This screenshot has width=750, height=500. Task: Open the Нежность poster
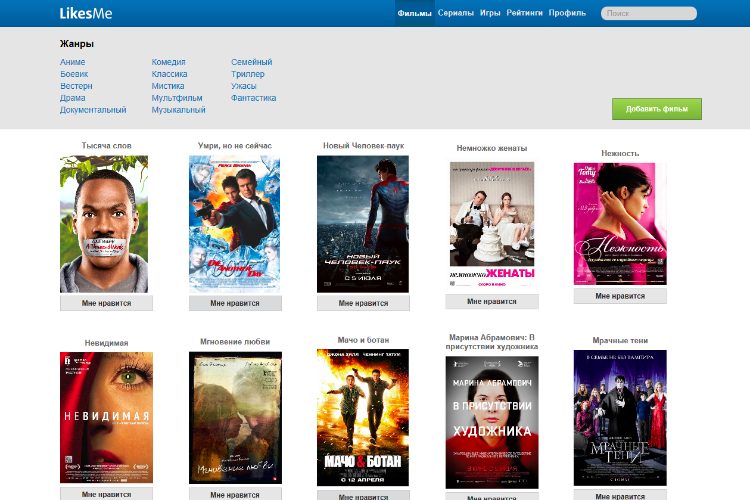[620, 224]
